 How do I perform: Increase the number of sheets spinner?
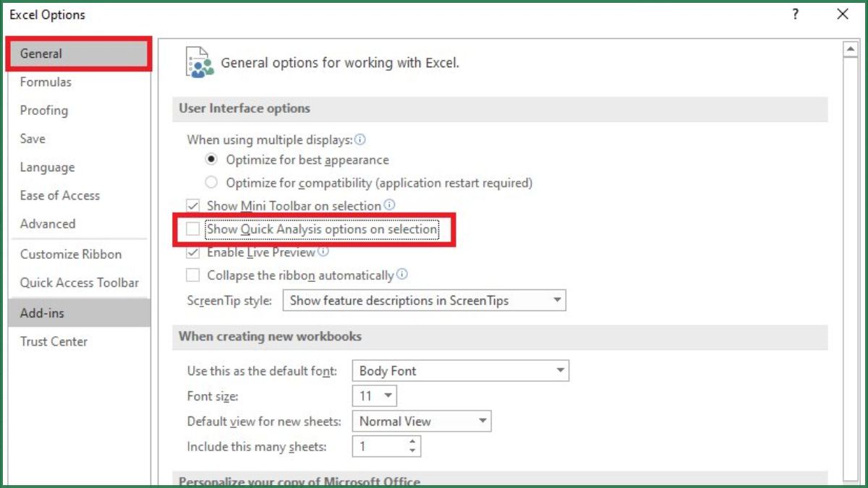412,442
